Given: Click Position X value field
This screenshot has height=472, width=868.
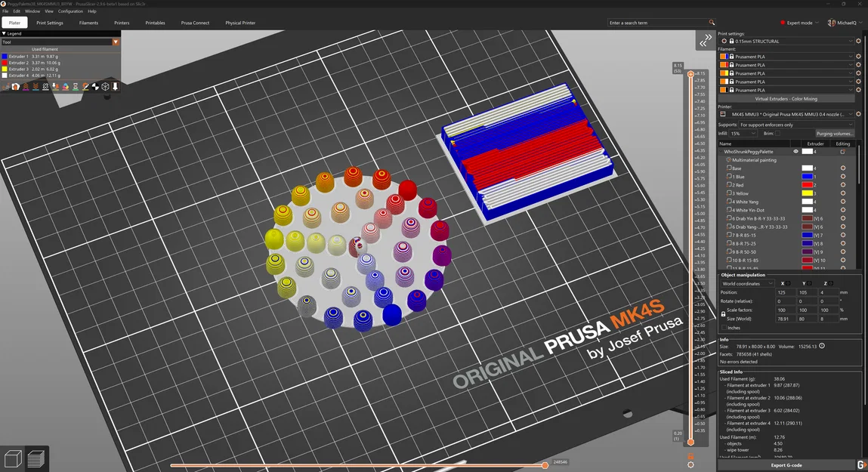Looking at the screenshot, I should (x=785, y=292).
